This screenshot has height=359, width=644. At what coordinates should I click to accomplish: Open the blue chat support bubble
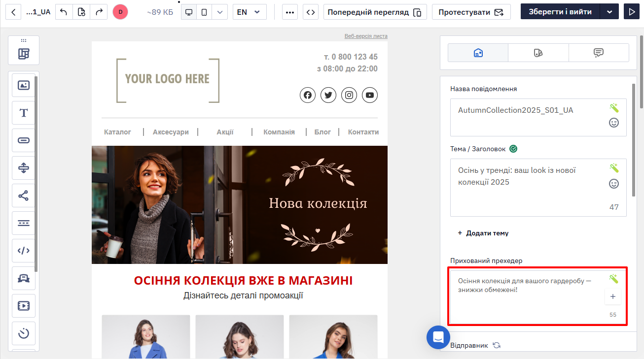[438, 337]
